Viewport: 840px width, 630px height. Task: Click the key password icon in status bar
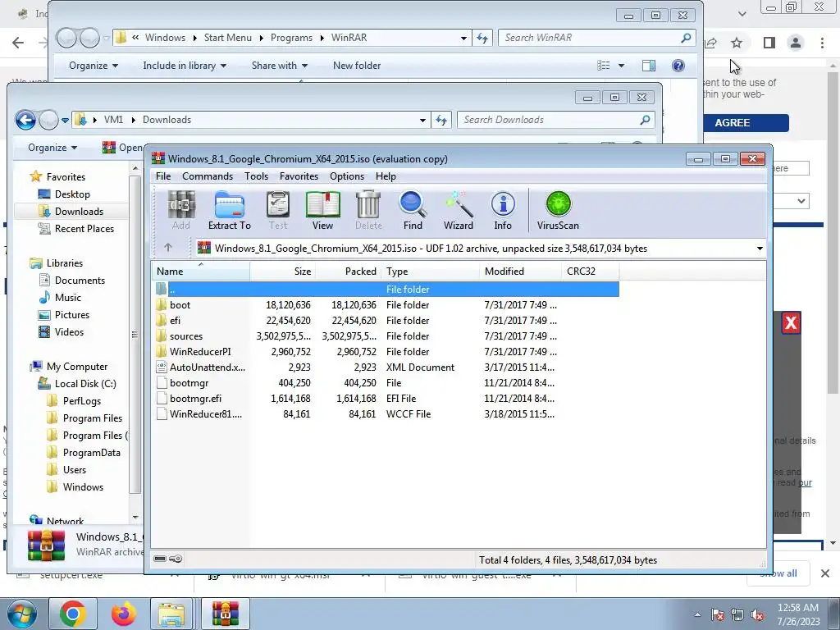(176, 559)
